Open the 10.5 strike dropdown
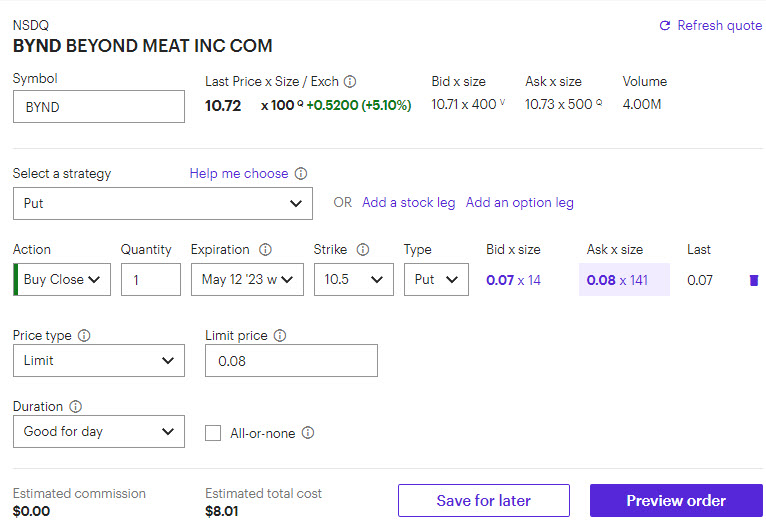The height and width of the screenshot is (529, 766). pyautogui.click(x=354, y=280)
